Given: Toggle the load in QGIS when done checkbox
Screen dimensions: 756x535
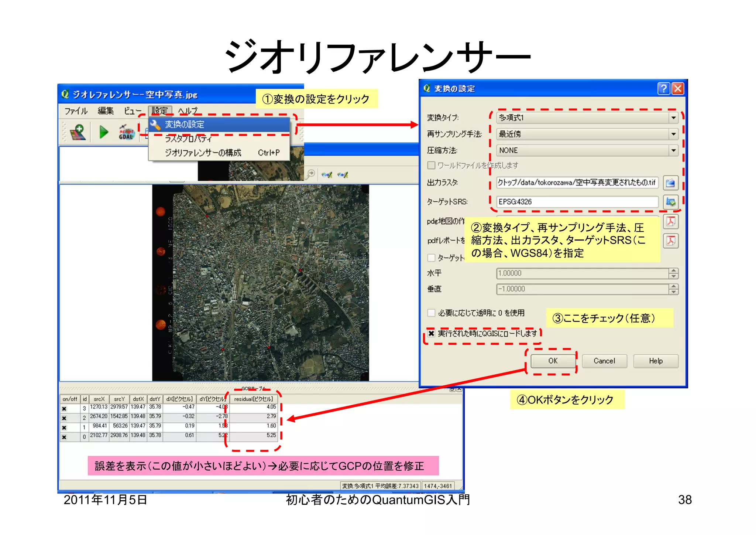Looking at the screenshot, I should [431, 333].
